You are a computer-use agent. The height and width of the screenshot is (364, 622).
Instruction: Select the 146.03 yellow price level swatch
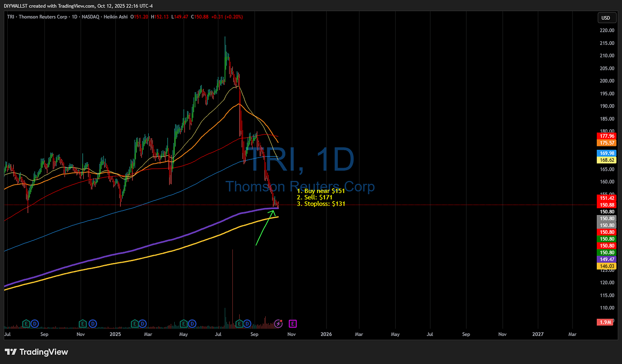(x=607, y=266)
